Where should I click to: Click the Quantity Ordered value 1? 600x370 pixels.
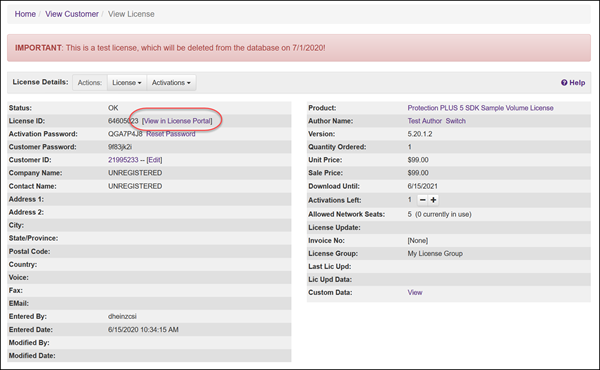pyautogui.click(x=409, y=147)
